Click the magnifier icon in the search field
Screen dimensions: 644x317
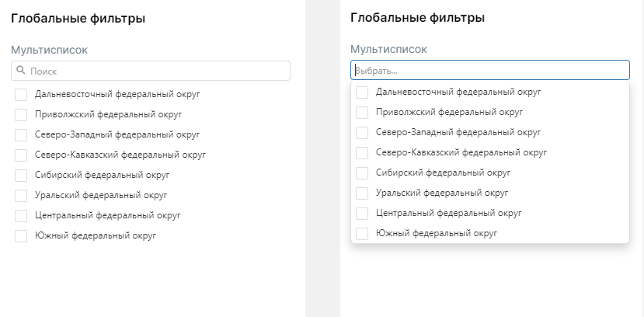pos(21,71)
